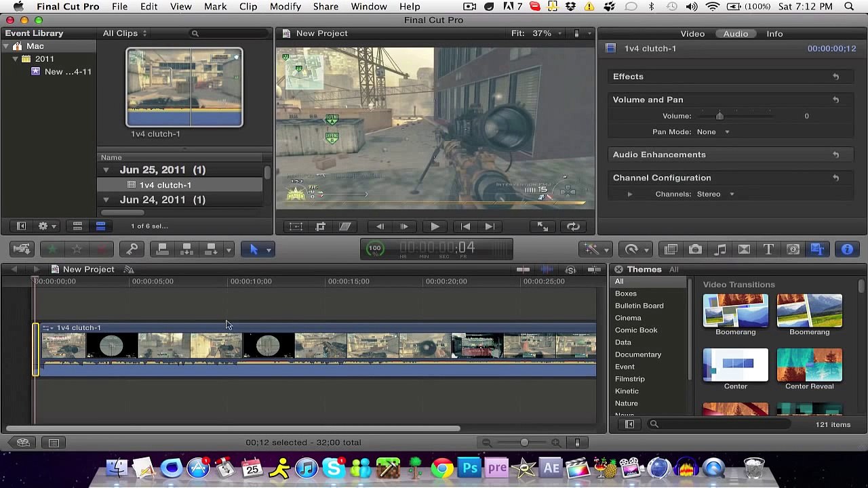This screenshot has width=868, height=488.
Task: Toggle the Event Library sidebar
Action: [21, 226]
